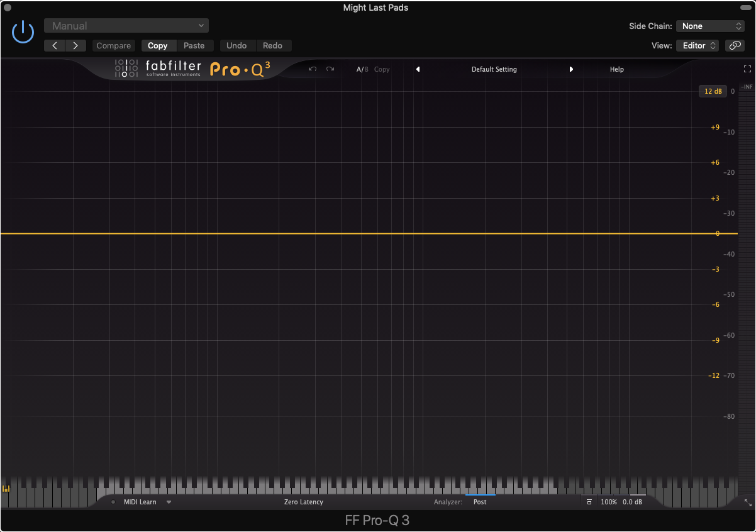Click the +9 dB scale label

point(715,127)
